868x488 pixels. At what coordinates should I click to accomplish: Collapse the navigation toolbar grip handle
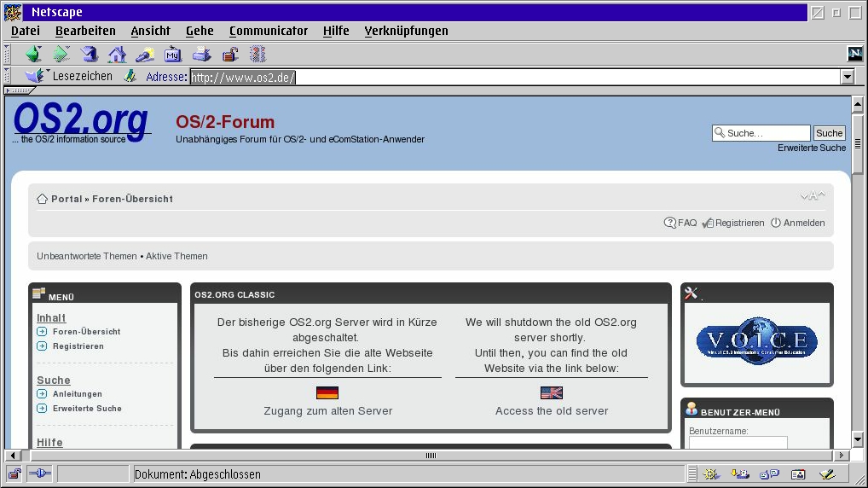(7, 55)
